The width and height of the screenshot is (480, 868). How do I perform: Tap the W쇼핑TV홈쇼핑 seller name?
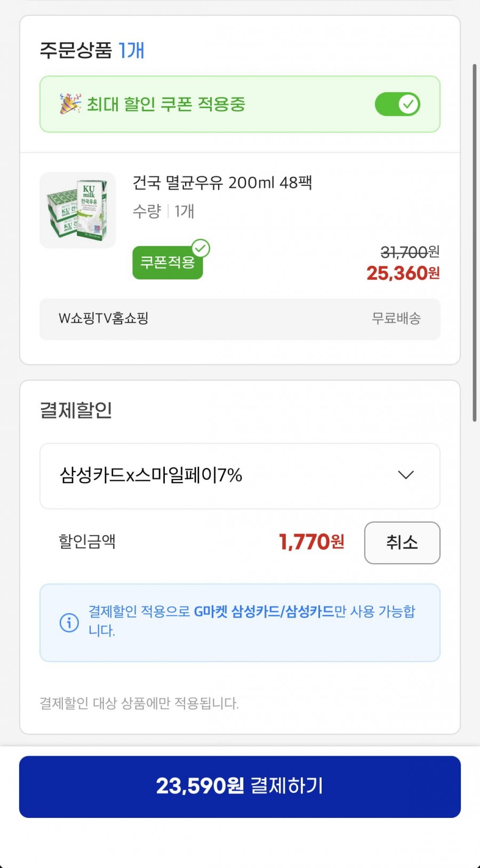point(103,319)
